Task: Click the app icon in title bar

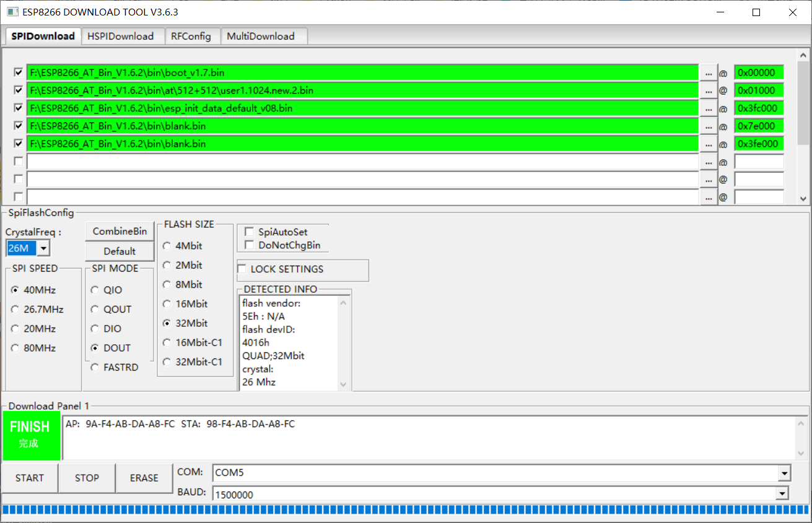Action: point(12,12)
